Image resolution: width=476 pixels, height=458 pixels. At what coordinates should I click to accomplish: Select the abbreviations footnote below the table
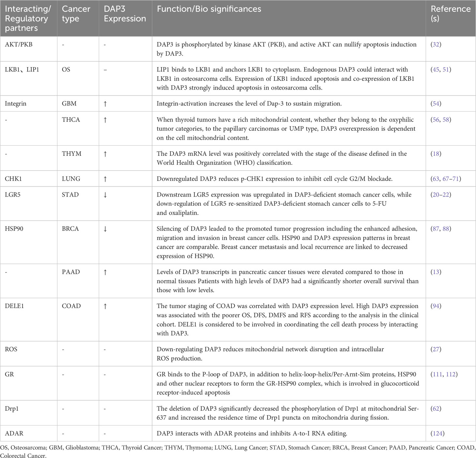[238, 451]
